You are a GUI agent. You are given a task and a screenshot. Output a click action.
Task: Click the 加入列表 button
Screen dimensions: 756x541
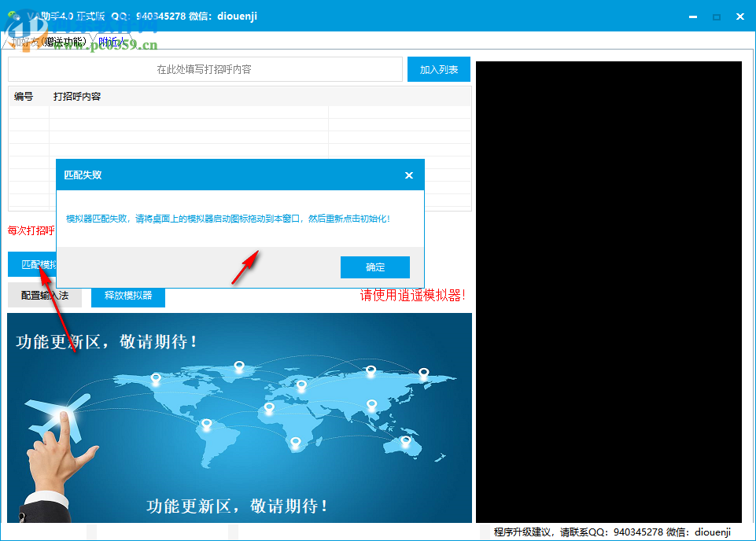pyautogui.click(x=438, y=69)
